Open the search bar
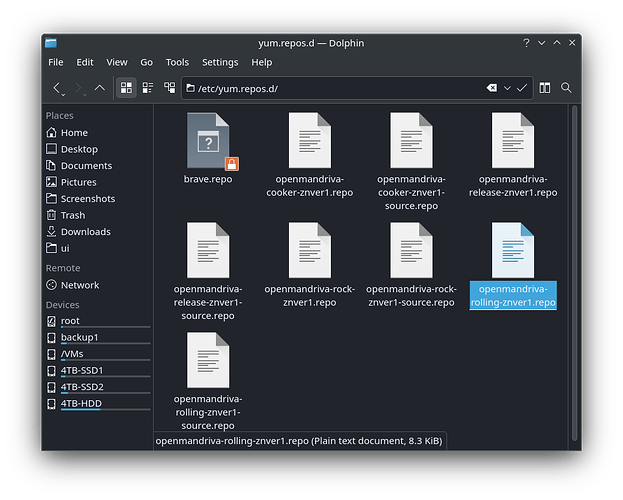Image resolution: width=623 pixels, height=500 pixels. click(566, 88)
